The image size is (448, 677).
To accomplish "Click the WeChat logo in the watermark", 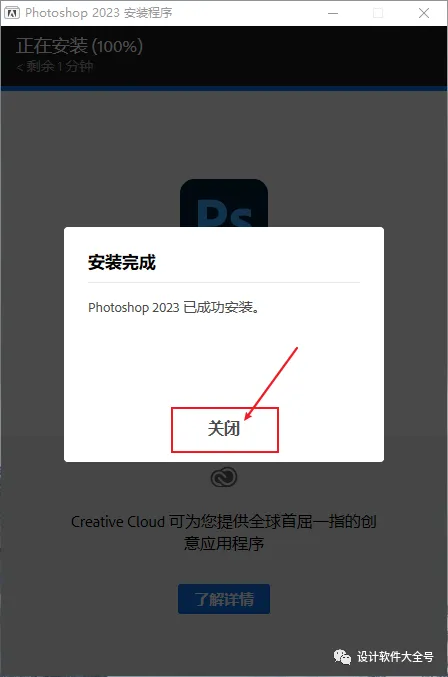I will [342, 657].
